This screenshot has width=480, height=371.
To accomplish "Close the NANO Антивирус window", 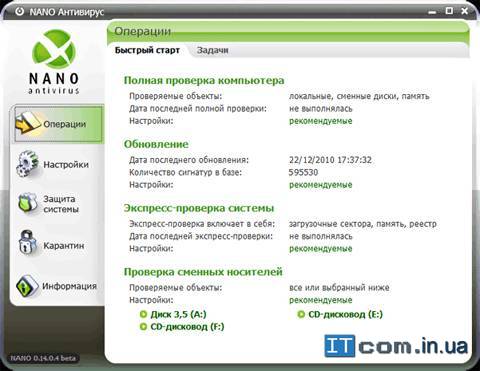I will (x=465, y=11).
